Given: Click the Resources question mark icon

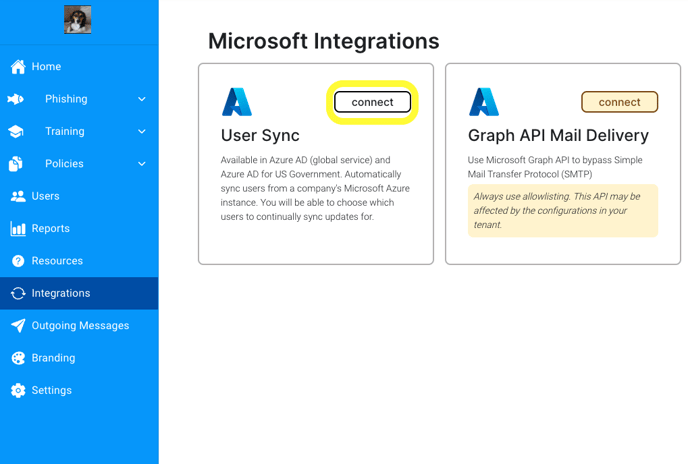Looking at the screenshot, I should tap(18, 261).
